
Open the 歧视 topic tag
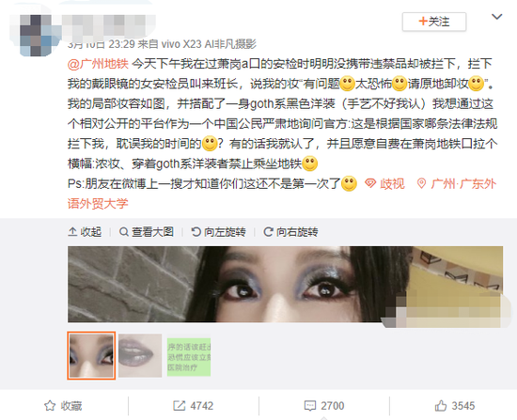point(384,183)
